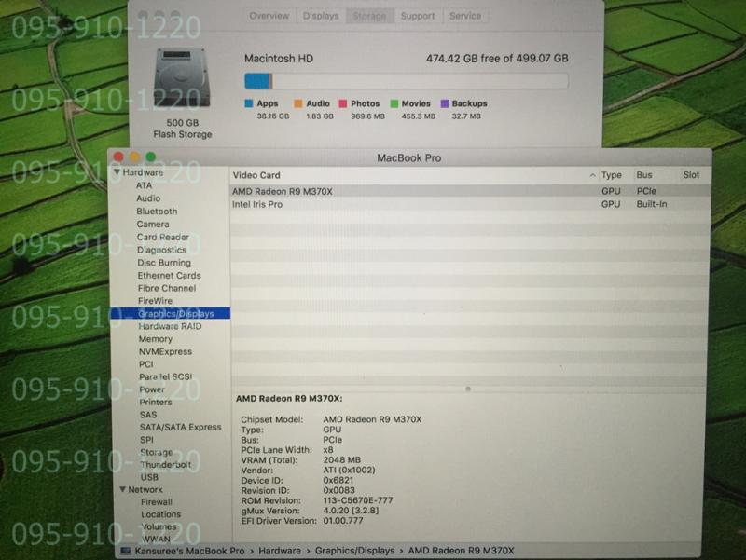Viewport: 746px width, 560px height.
Task: Click the Macintosh HD storage usage bar
Action: (407, 81)
